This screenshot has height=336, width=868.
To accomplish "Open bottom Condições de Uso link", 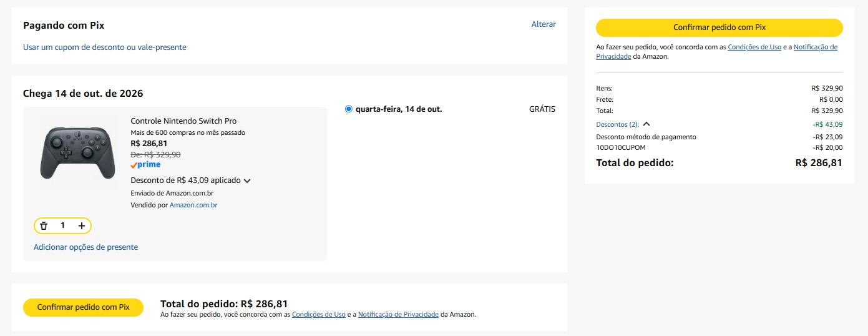I will pyautogui.click(x=318, y=315).
